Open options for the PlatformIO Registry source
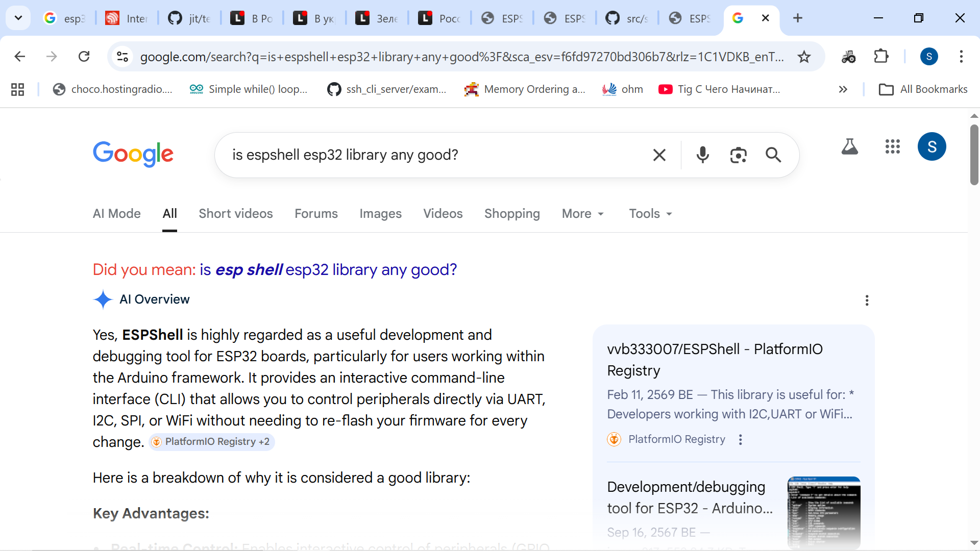This screenshot has height=551, width=980. (741, 439)
